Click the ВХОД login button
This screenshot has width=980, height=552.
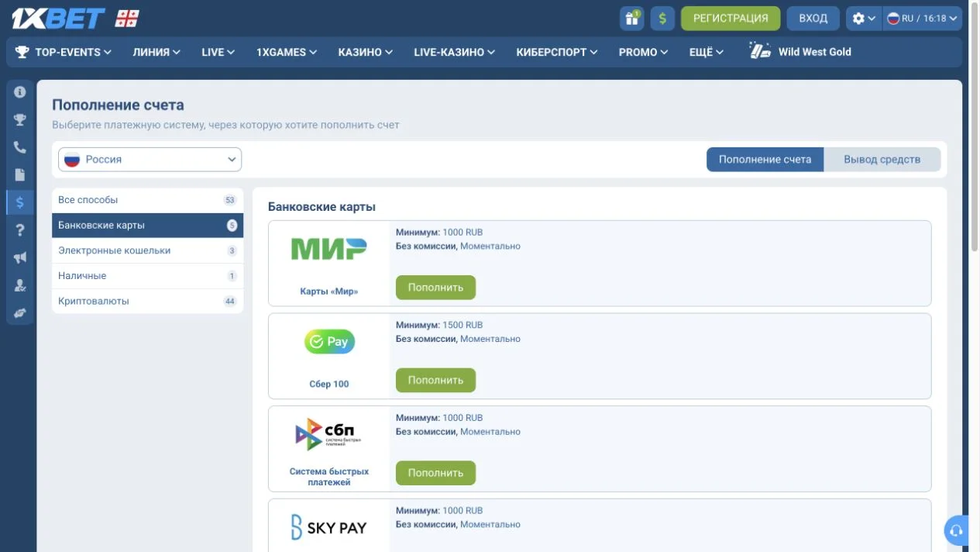813,19
